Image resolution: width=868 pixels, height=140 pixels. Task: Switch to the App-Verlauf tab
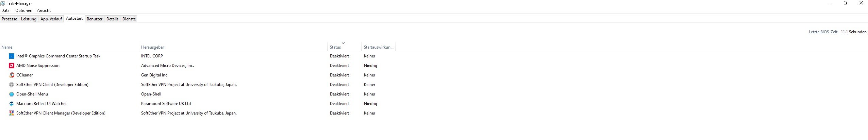click(x=51, y=19)
